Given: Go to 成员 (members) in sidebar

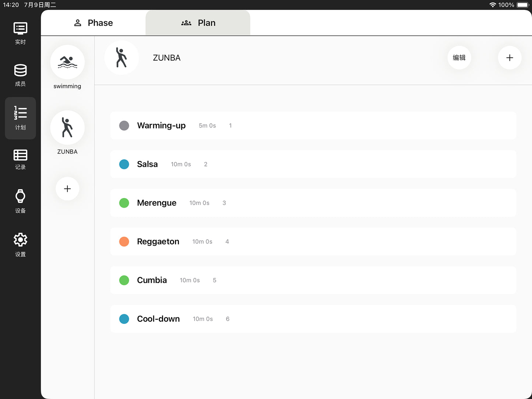Looking at the screenshot, I should (20, 75).
